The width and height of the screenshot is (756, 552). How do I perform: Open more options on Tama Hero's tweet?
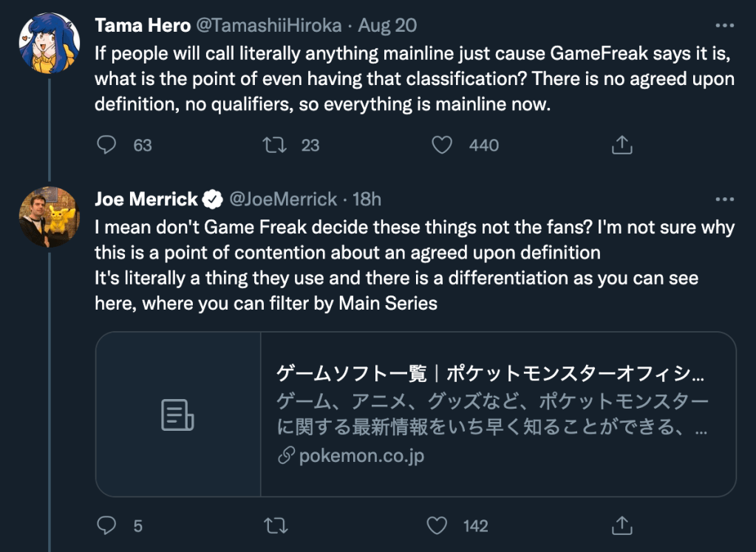[x=725, y=25]
